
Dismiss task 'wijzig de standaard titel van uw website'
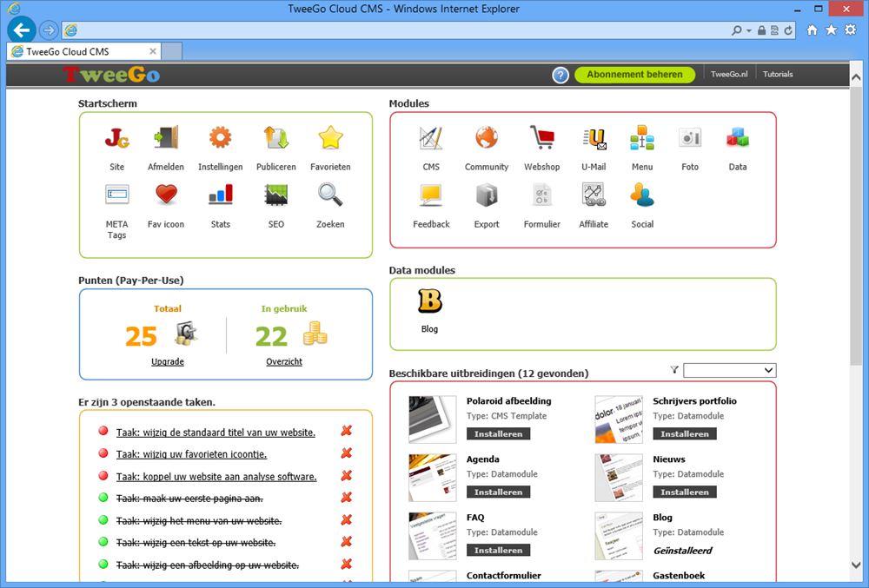click(x=347, y=431)
